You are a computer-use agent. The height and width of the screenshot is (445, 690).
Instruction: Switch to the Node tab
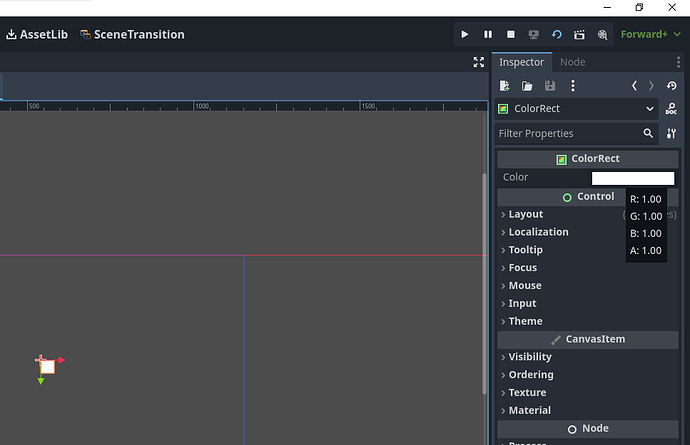pos(573,62)
